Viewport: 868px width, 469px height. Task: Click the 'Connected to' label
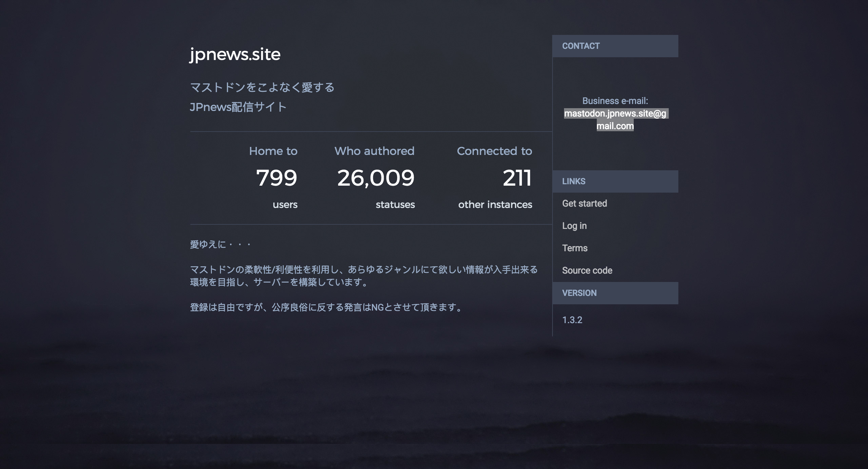[494, 151]
